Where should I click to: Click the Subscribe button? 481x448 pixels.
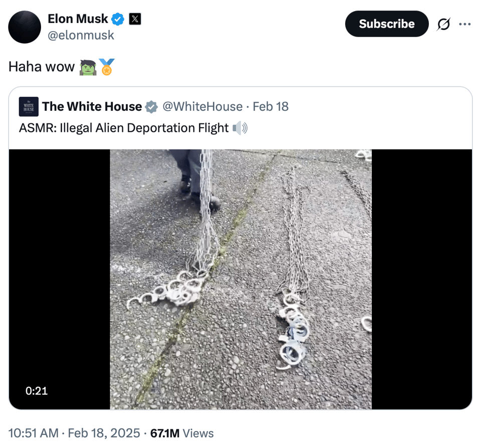(x=386, y=24)
